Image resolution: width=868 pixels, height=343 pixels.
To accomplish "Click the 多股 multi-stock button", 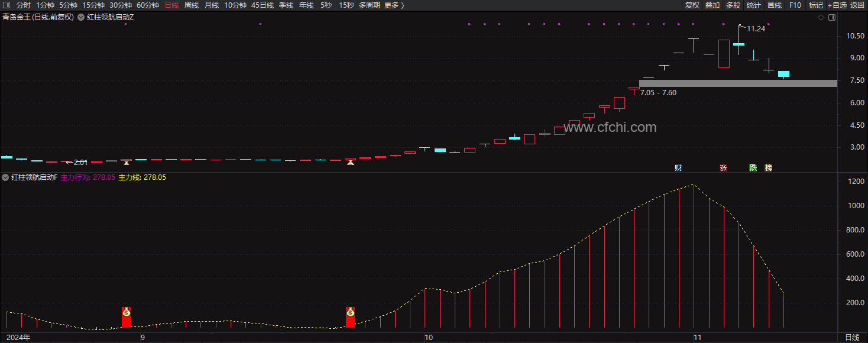I will coord(733,5).
